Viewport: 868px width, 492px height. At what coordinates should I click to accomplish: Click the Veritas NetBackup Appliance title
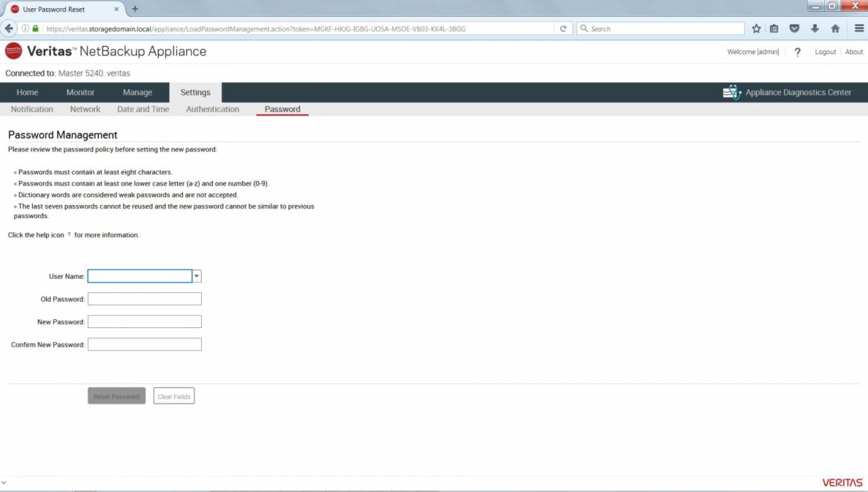(116, 51)
